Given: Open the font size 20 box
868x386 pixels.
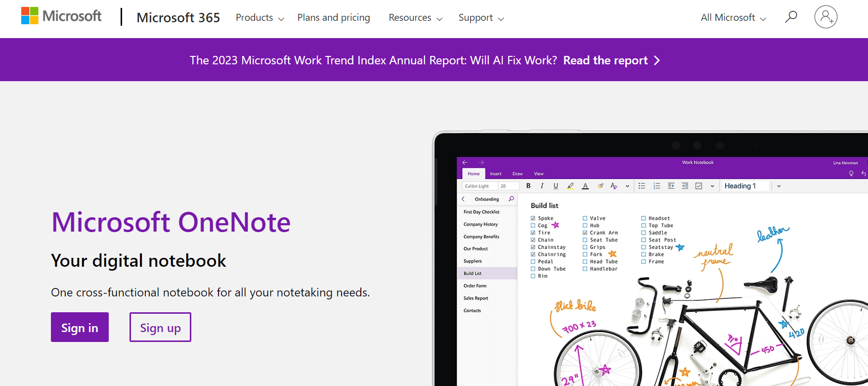Looking at the screenshot, I should [509, 186].
